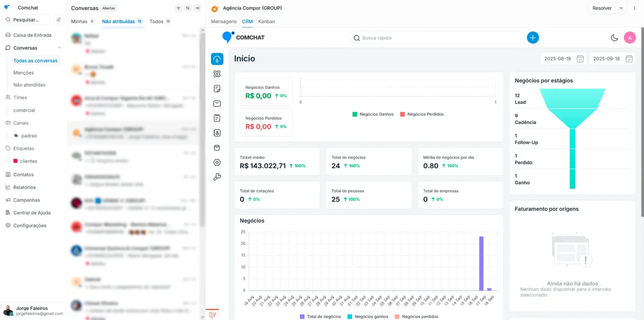The image size is (644, 320).
Task: Click the red clientes label color swatch
Action: 16,161
